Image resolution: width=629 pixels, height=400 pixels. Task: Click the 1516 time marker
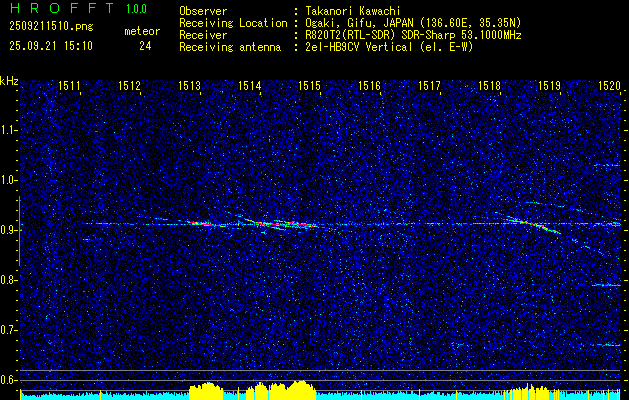click(369, 85)
